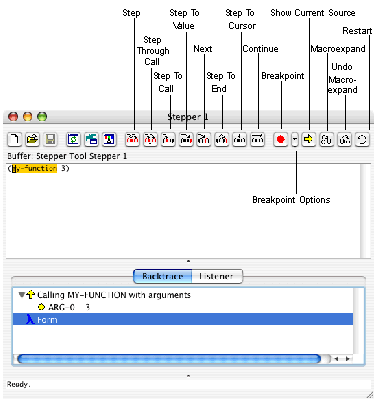This screenshot has height=410, width=379.
Task: Select the Form row in backtrace
Action: click(x=183, y=319)
